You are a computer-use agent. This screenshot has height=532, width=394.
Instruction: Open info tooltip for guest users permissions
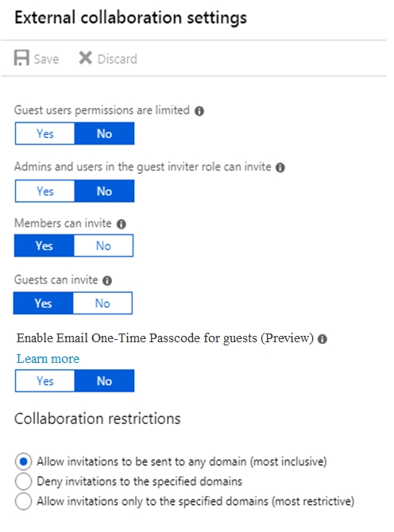199,111
